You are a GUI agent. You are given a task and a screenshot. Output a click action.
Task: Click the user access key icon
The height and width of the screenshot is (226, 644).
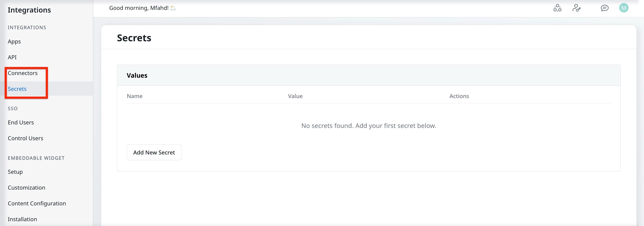(x=576, y=8)
